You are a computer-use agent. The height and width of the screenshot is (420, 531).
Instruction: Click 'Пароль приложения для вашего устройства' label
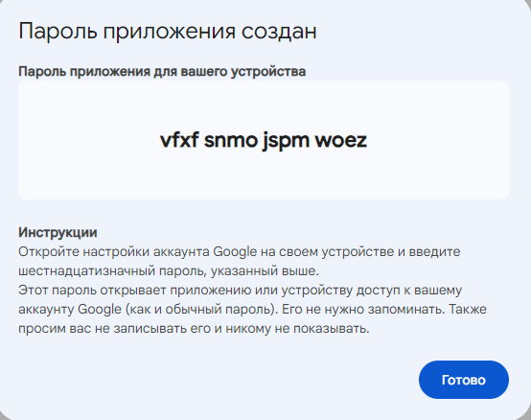coord(162,72)
